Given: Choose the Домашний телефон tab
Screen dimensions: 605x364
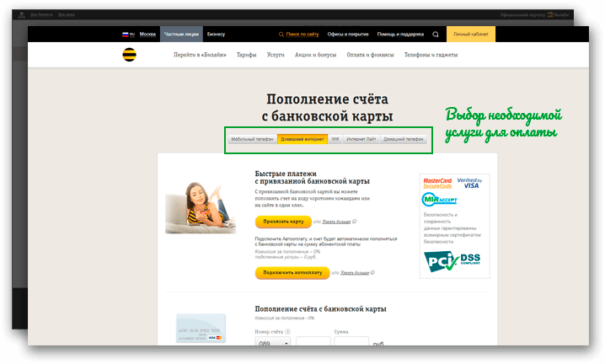Looking at the screenshot, I should (404, 138).
